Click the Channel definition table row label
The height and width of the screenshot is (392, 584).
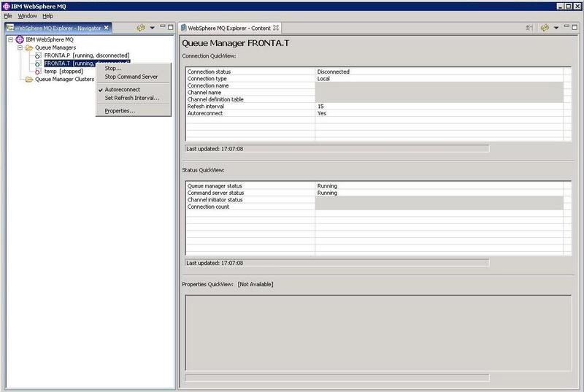click(x=215, y=99)
